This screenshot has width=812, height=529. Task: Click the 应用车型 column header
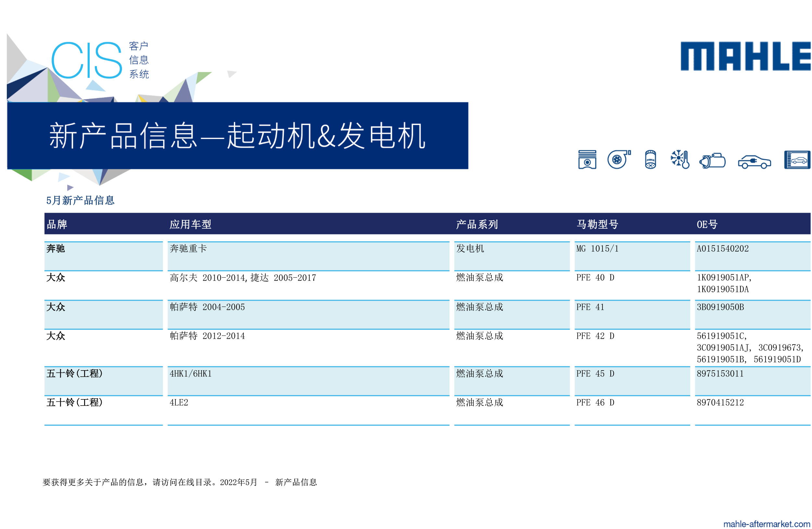(x=190, y=224)
